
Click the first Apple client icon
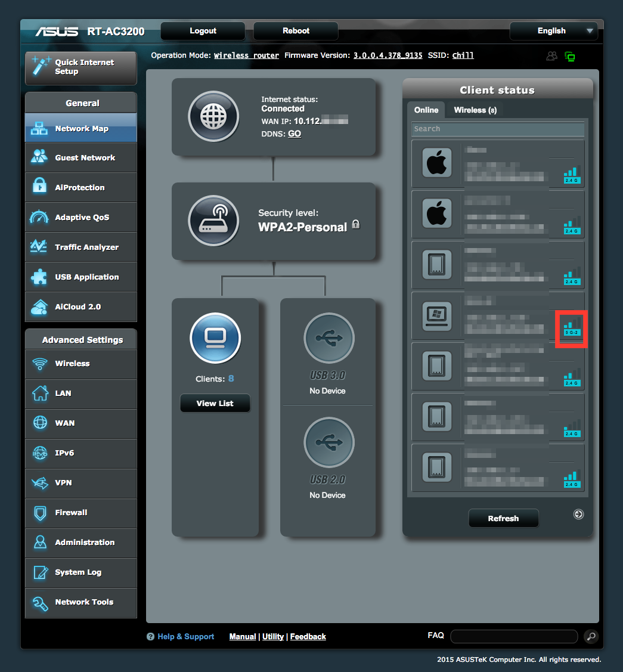436,163
